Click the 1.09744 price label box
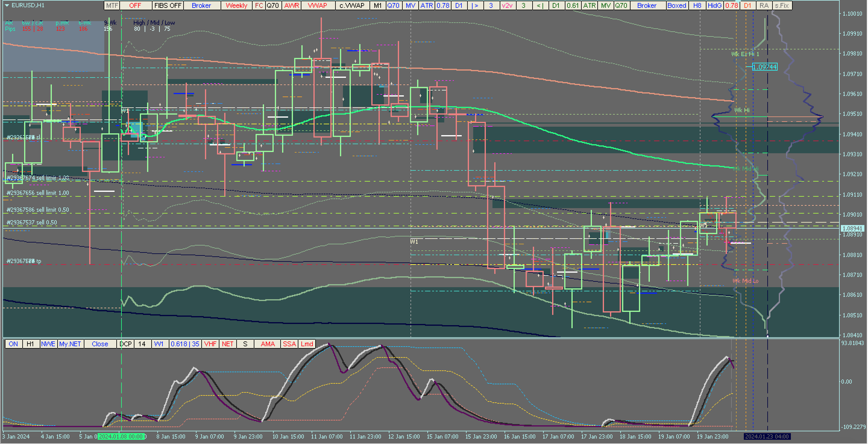The height and width of the screenshot is (444, 868). pos(764,67)
